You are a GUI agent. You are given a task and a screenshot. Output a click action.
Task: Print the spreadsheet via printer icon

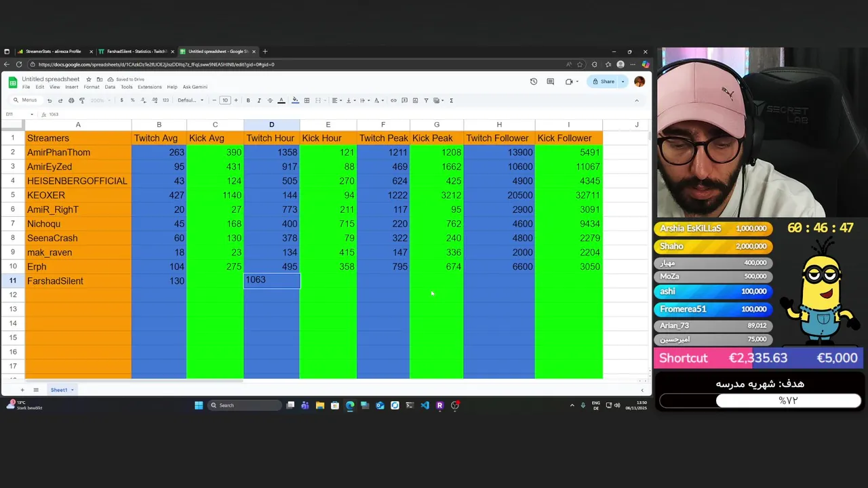[71, 100]
